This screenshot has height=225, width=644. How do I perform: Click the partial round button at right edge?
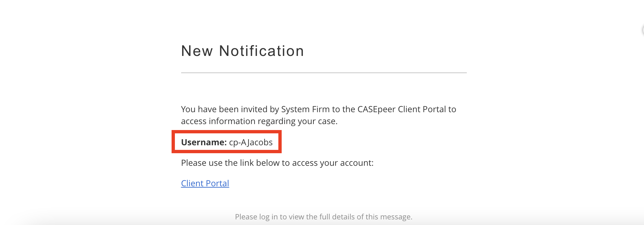[x=643, y=30]
